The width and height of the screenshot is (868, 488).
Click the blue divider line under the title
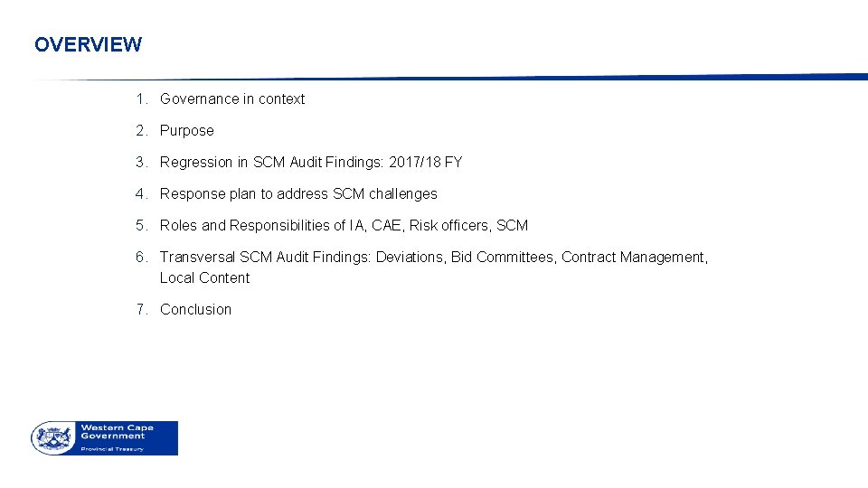click(450, 78)
